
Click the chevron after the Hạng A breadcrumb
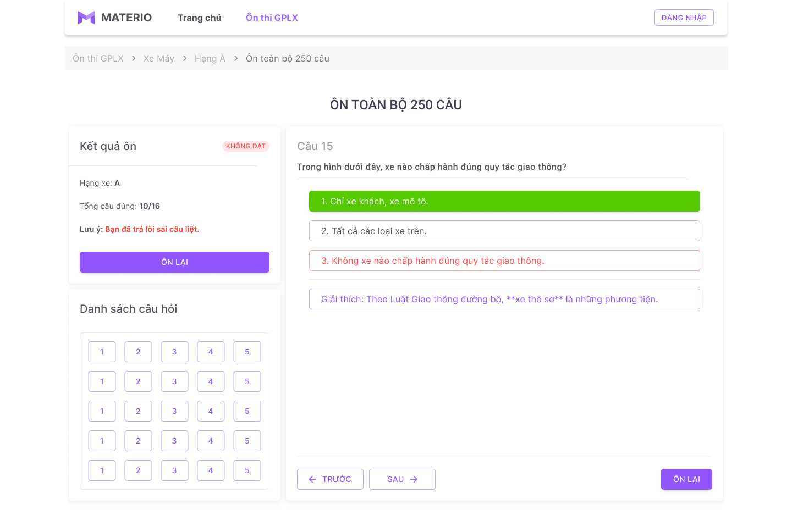pos(236,58)
